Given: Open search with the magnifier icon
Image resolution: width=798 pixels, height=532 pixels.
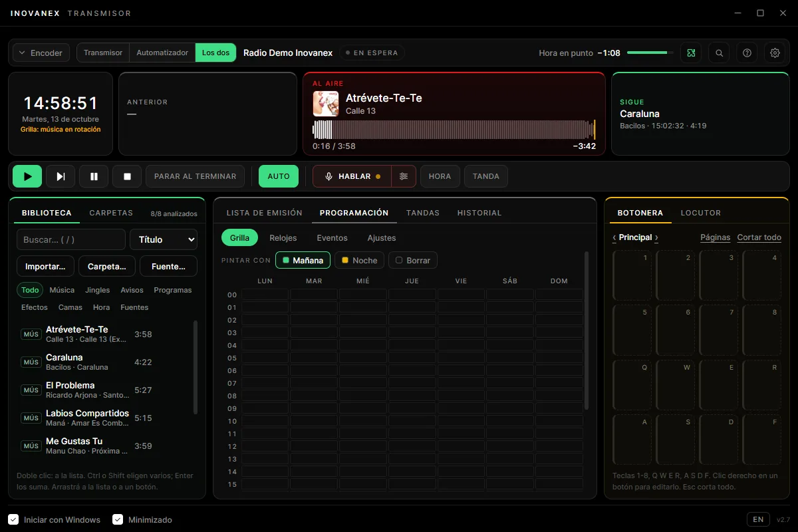Looking at the screenshot, I should tap(719, 53).
